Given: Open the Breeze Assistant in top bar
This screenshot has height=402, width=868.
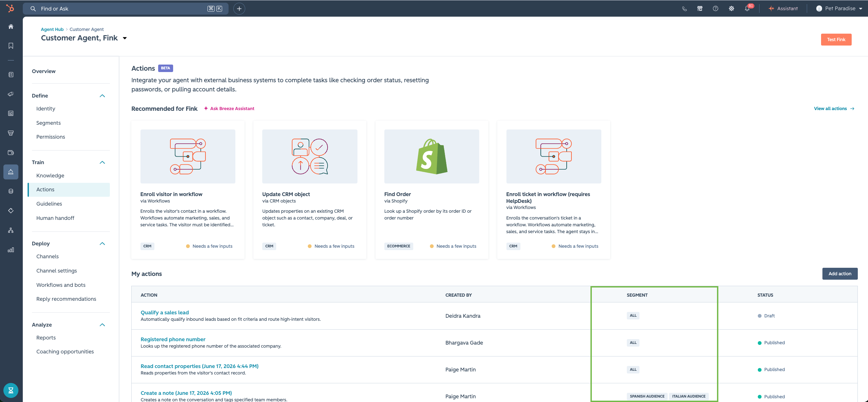Looking at the screenshot, I should pos(783,9).
